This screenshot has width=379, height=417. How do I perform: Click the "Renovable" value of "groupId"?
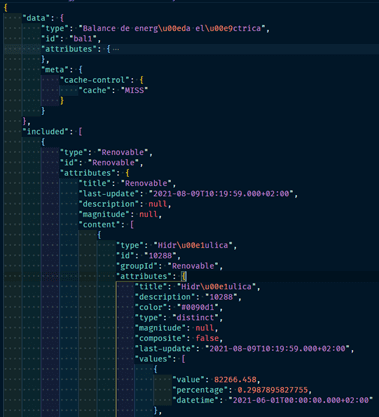point(193,266)
